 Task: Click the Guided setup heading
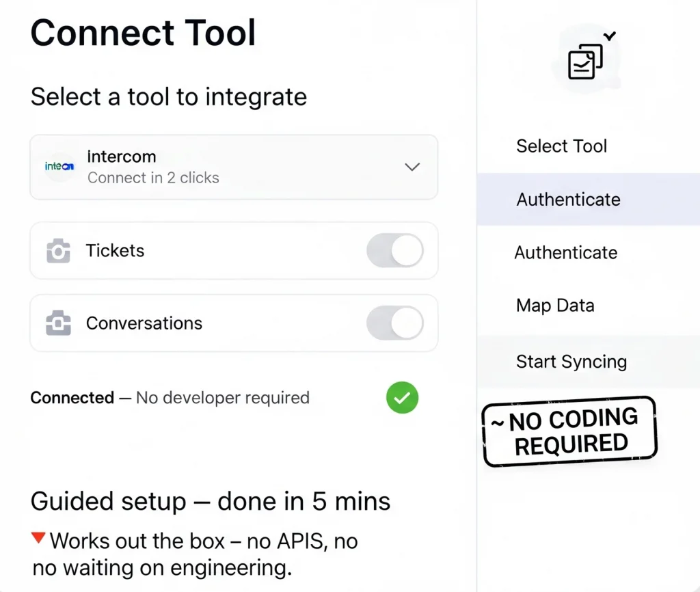[211, 502]
